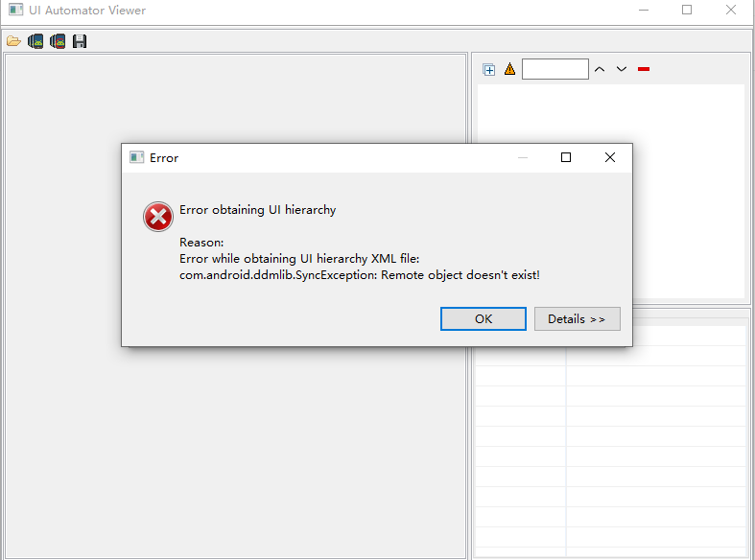Minimize the UI Automator Viewer window
This screenshot has width=755, height=560.
point(644,10)
